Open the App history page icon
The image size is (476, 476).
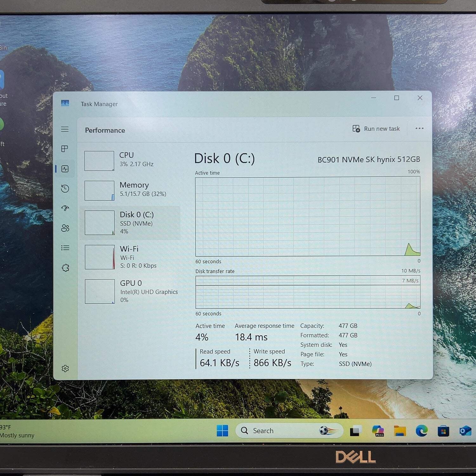tap(65, 188)
